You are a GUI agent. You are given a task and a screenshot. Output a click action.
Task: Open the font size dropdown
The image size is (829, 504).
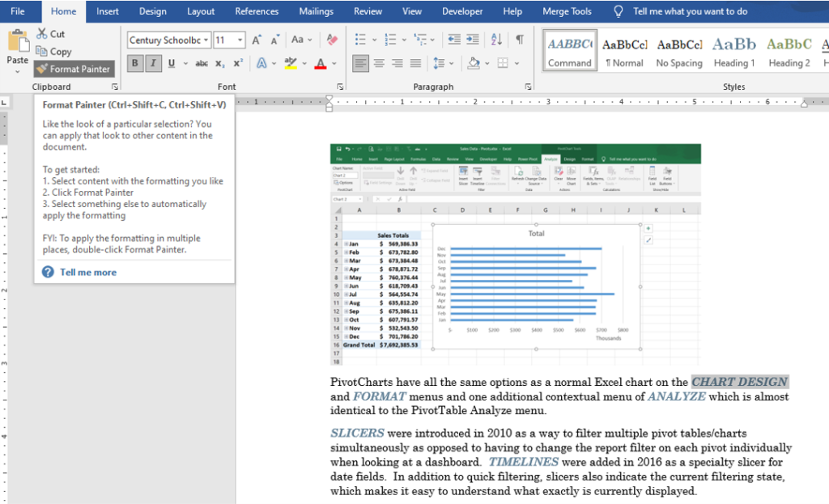tap(240, 40)
